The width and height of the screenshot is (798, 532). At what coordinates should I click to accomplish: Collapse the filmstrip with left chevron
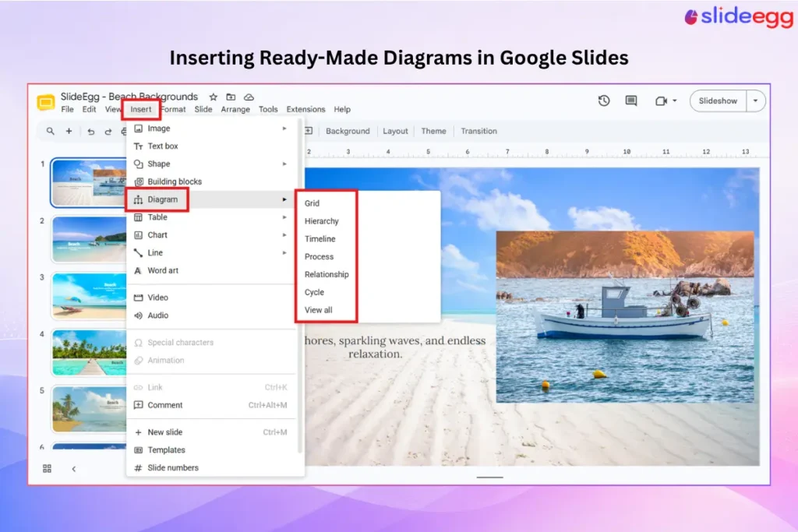point(74,469)
